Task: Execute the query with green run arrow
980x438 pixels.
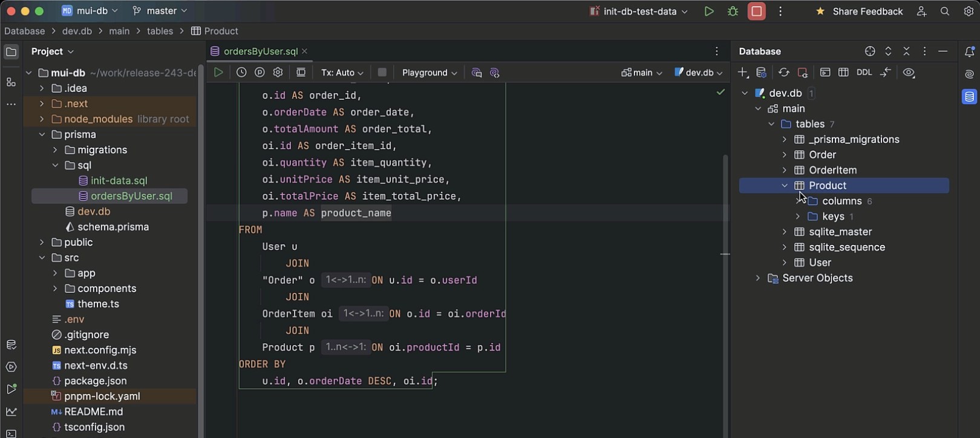Action: (x=218, y=73)
